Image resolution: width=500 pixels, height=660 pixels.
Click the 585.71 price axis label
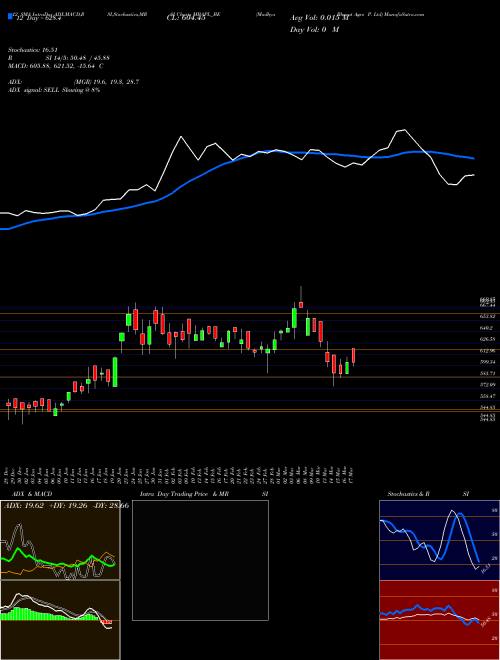(x=487, y=373)
